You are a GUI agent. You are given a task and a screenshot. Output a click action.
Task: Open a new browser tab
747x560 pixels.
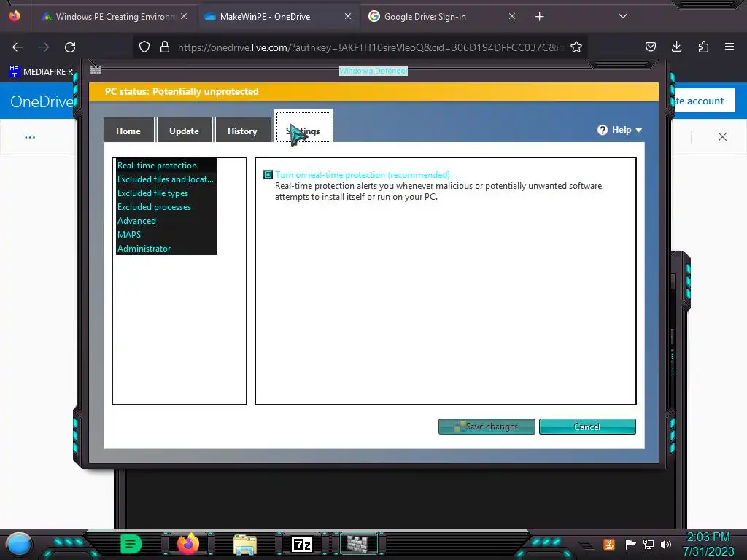[x=539, y=17]
